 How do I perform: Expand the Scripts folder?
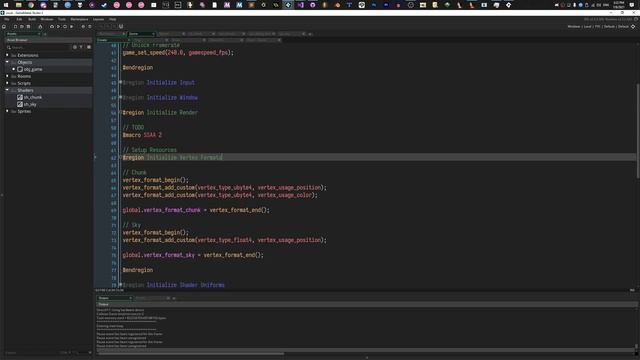[7, 83]
